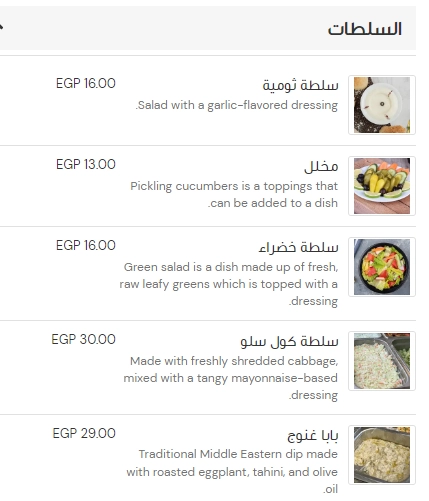
Task: Click the roasted eggplant tahini description
Action: [x=232, y=472]
